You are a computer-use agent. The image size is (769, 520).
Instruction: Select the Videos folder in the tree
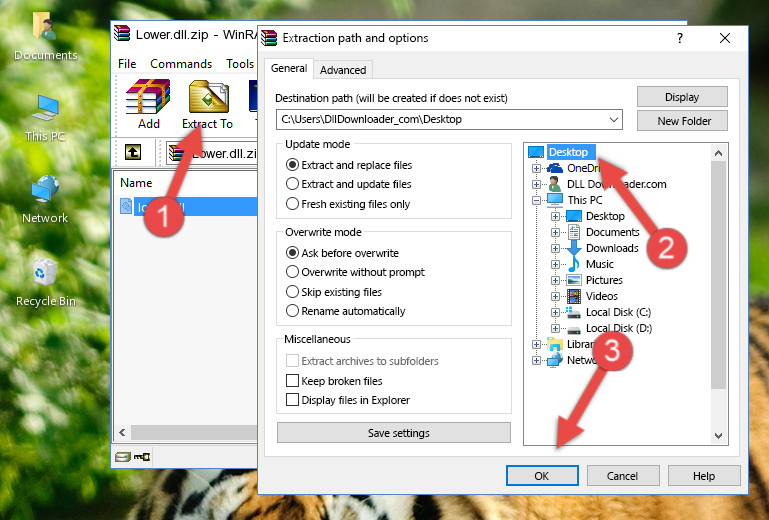(601, 296)
